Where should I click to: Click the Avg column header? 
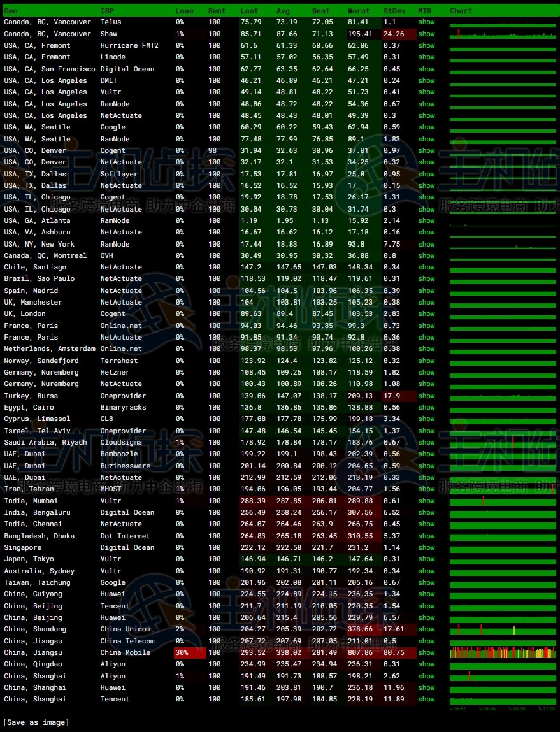click(x=283, y=11)
